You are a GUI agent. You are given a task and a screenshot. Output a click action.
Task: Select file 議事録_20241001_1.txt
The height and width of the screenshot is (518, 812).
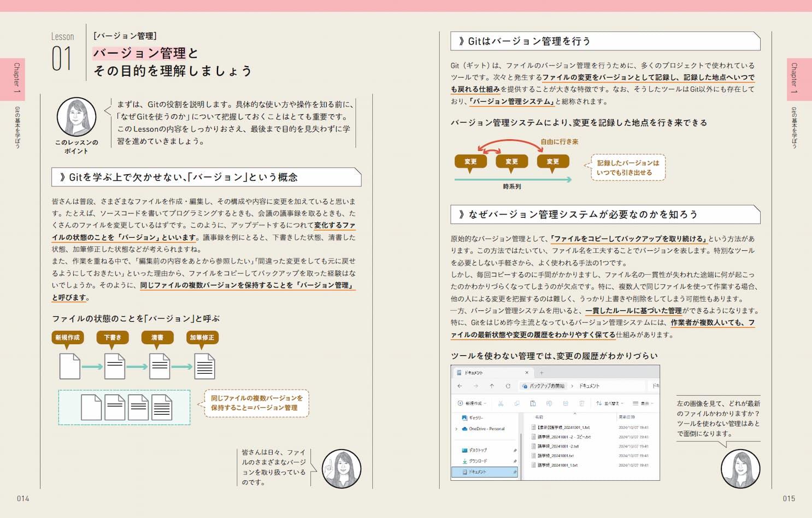click(x=555, y=465)
